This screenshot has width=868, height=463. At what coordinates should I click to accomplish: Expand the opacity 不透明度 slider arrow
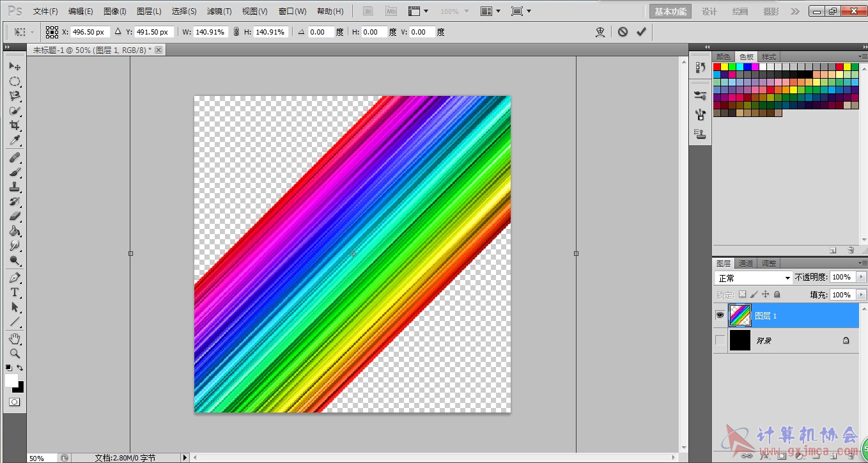861,277
